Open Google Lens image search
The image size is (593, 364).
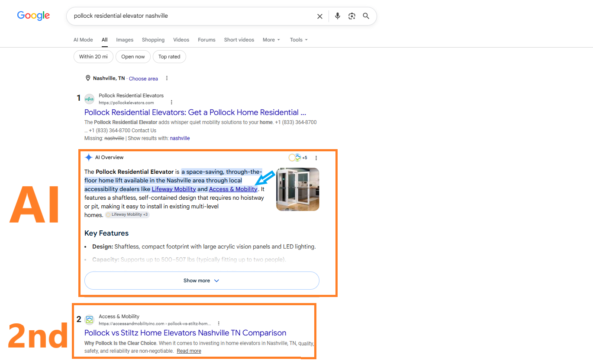(352, 16)
